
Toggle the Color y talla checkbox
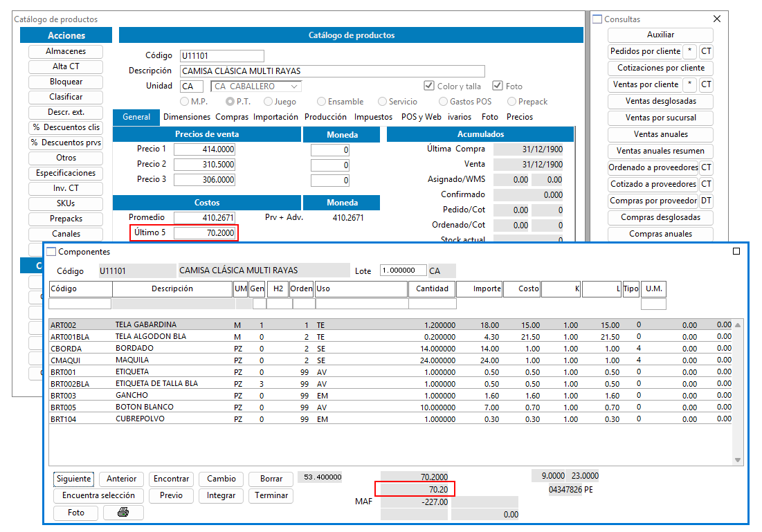pyautogui.click(x=428, y=86)
